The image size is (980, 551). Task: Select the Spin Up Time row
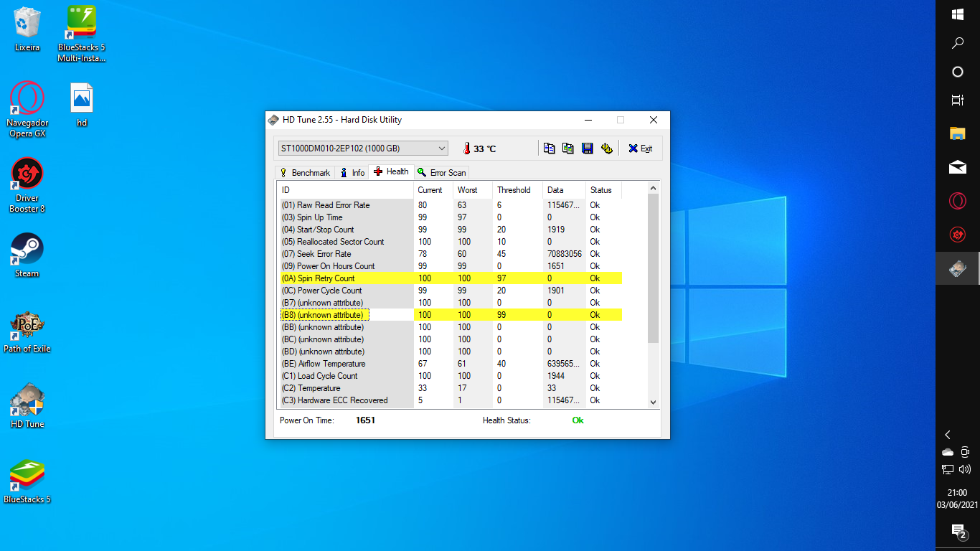450,217
